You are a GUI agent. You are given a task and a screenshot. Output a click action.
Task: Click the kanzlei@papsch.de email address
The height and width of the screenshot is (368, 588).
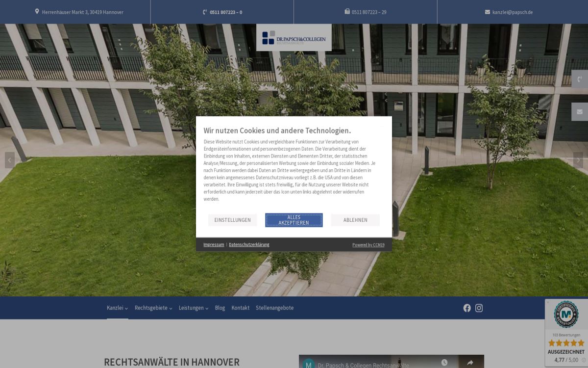512,12
